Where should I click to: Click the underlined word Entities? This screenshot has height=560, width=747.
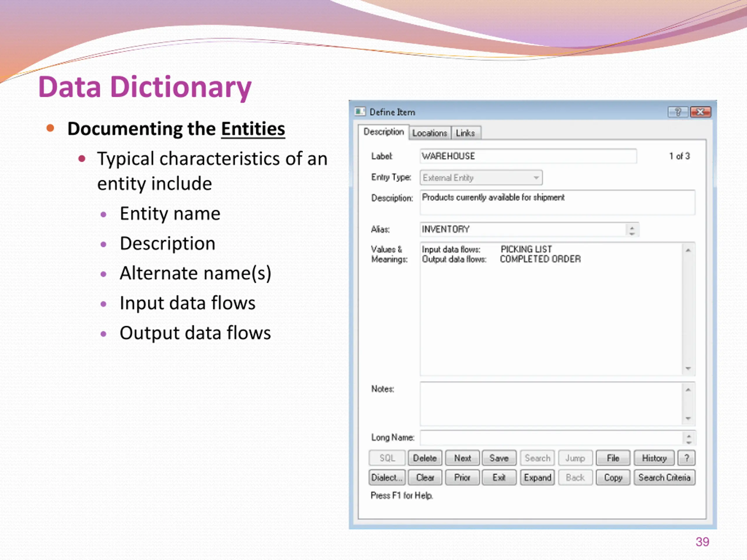coord(253,129)
